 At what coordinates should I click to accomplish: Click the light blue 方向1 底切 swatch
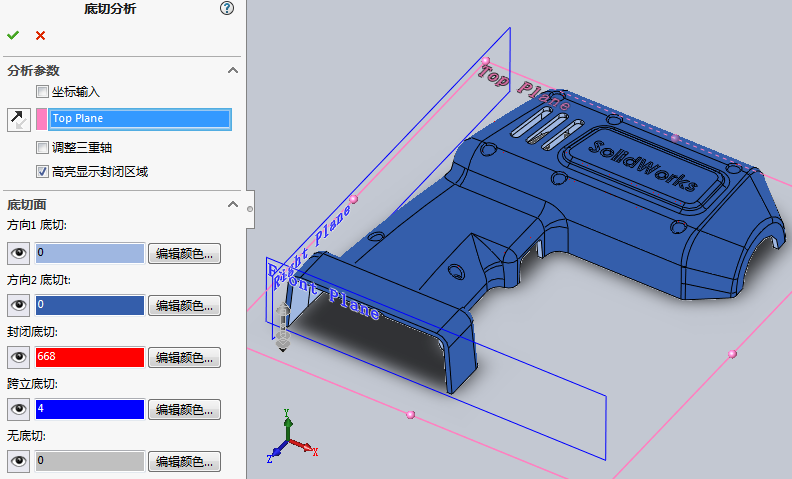point(90,253)
